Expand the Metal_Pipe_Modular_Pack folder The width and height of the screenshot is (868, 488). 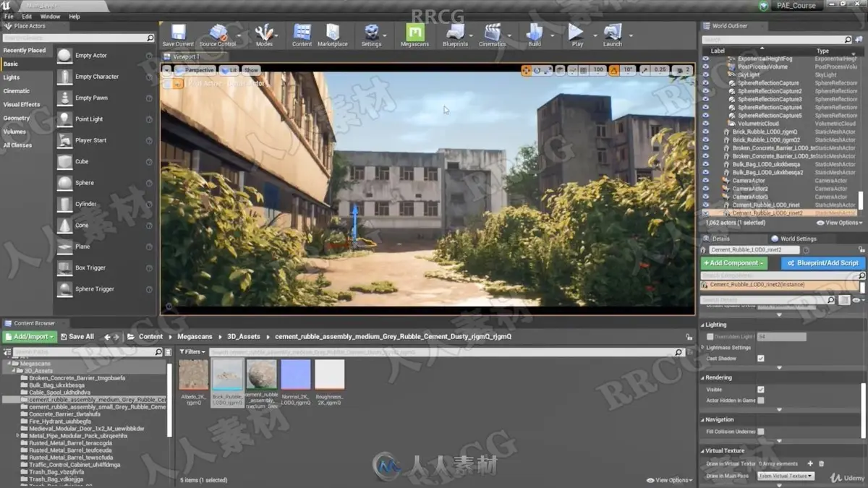tap(18, 436)
